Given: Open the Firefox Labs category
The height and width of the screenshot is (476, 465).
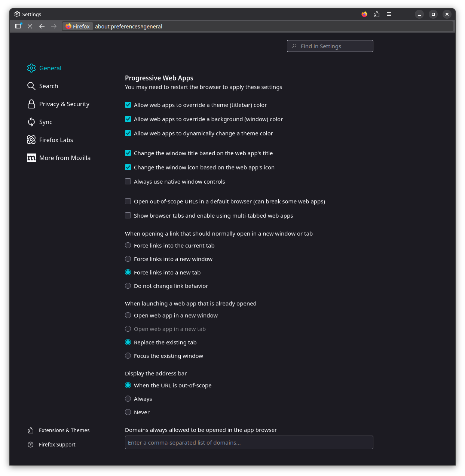Looking at the screenshot, I should (56, 140).
